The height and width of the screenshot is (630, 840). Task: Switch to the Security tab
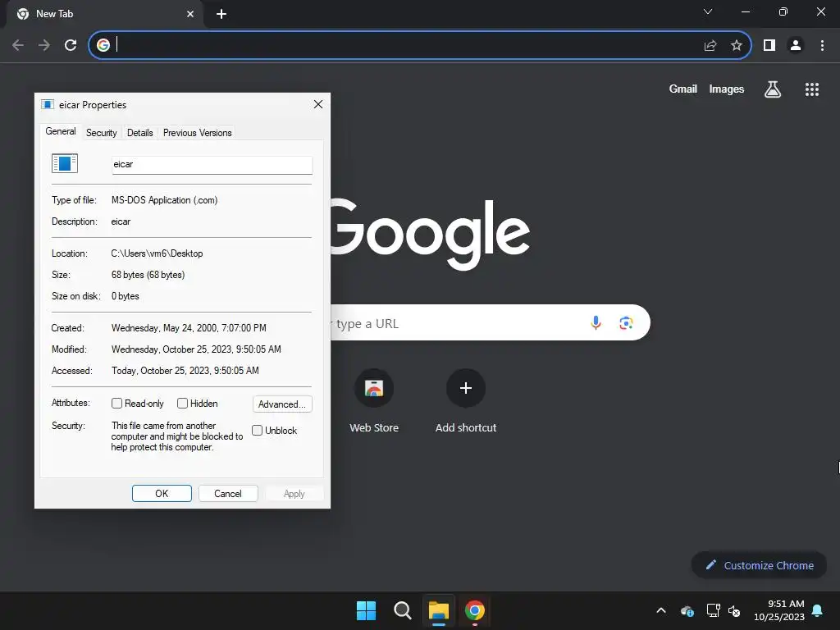(x=101, y=133)
